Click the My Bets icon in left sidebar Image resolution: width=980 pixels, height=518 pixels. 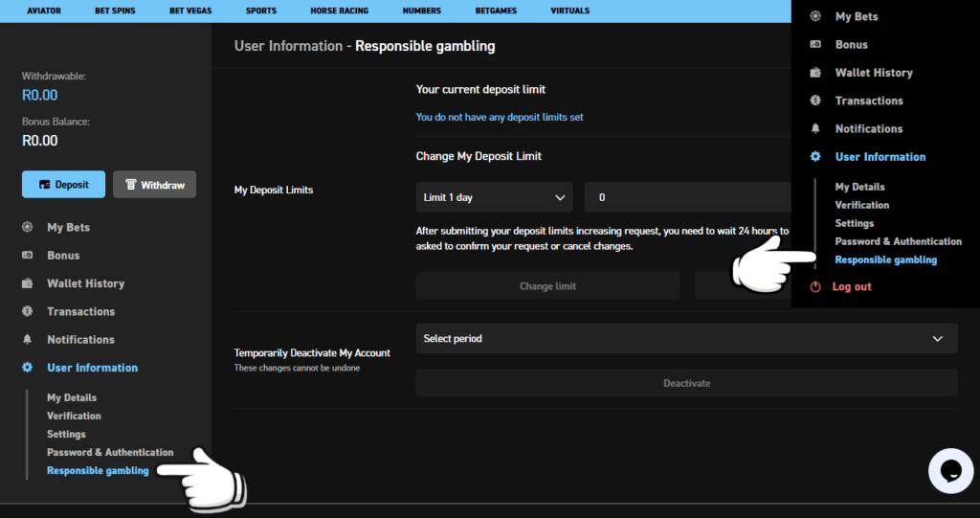(x=28, y=227)
